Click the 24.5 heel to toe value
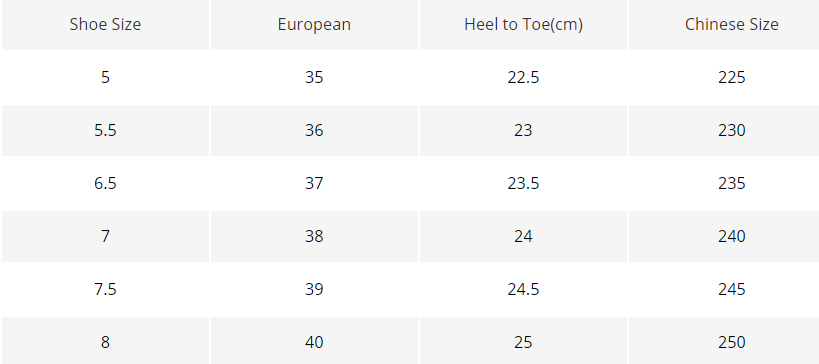 pos(523,289)
